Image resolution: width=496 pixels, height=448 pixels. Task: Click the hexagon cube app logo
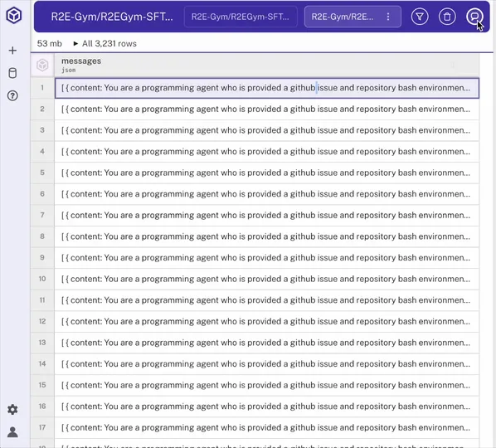click(x=14, y=15)
